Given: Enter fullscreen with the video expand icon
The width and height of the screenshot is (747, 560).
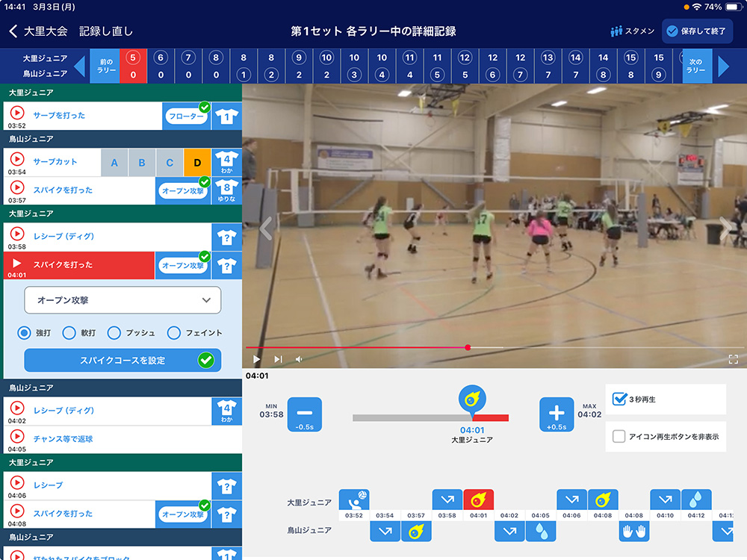Looking at the screenshot, I should point(733,359).
